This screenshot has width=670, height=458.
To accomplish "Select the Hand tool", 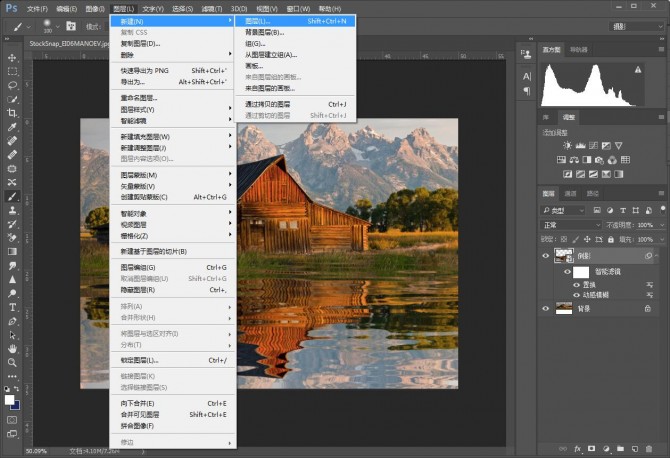I will pos(13,350).
